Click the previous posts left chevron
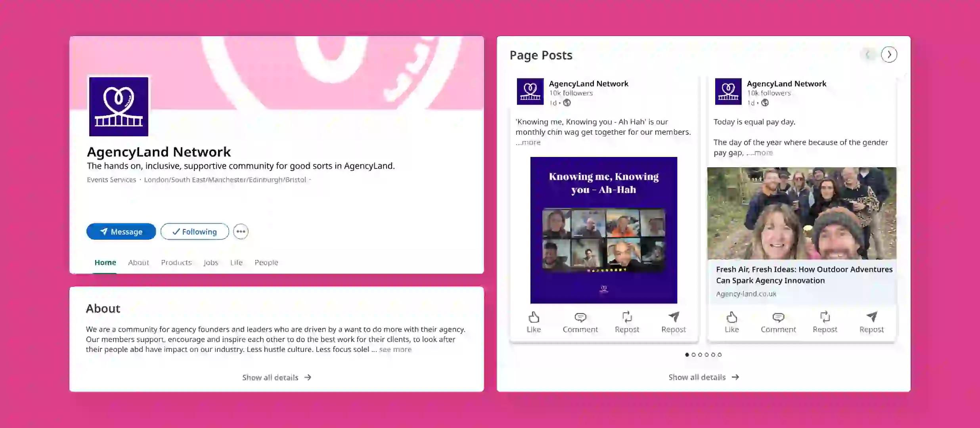Screen dimensions: 980x428 click(x=867, y=55)
